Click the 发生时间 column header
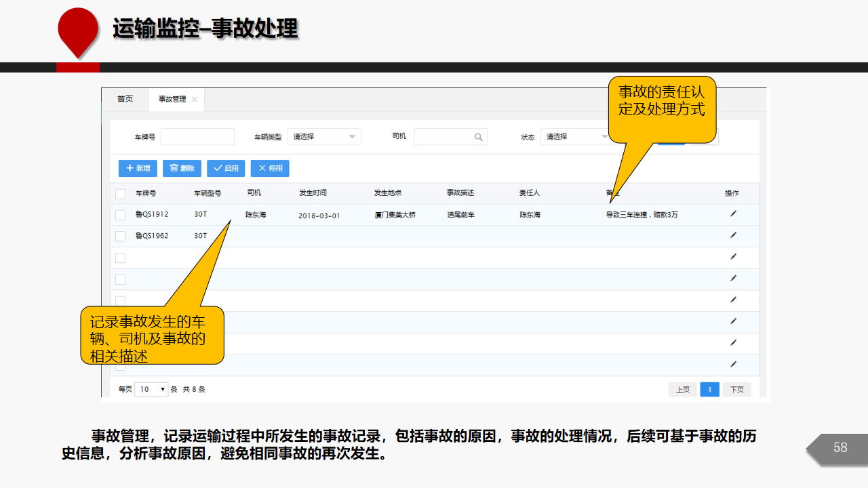Screen dimensions: 868x488 coord(313,193)
